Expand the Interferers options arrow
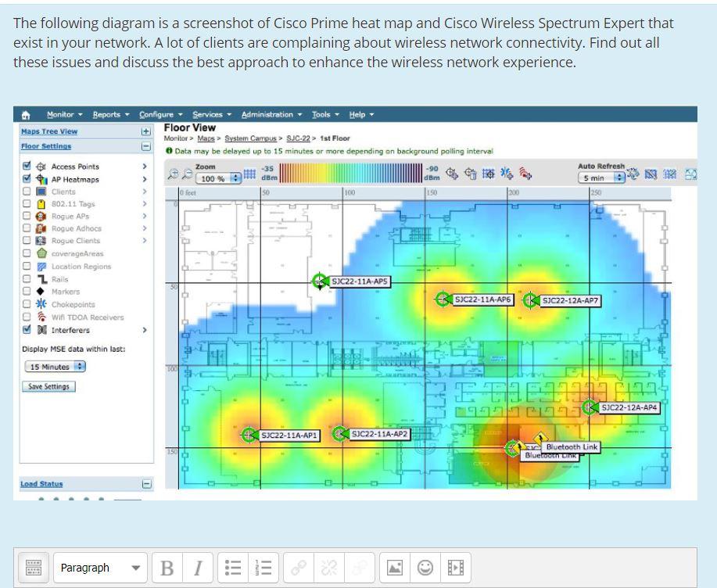Screen dimensions: 717x588 (145, 330)
